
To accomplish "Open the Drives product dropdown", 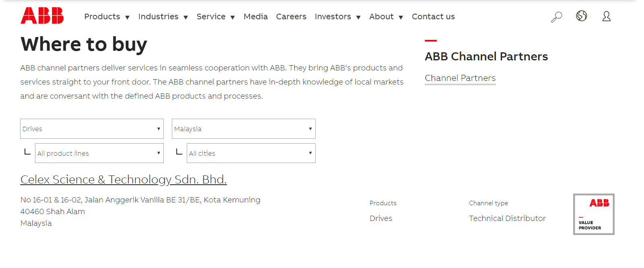I will (92, 129).
